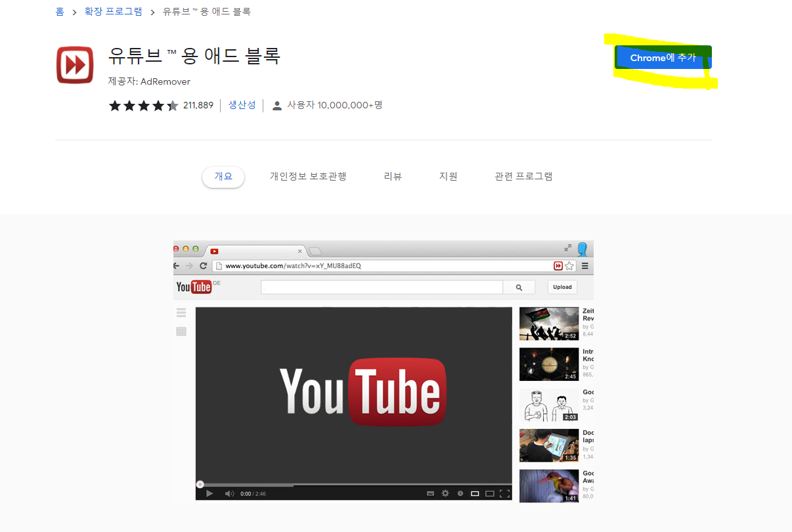The width and height of the screenshot is (792, 532).
Task: Select the 개요 tab
Action: point(223,177)
